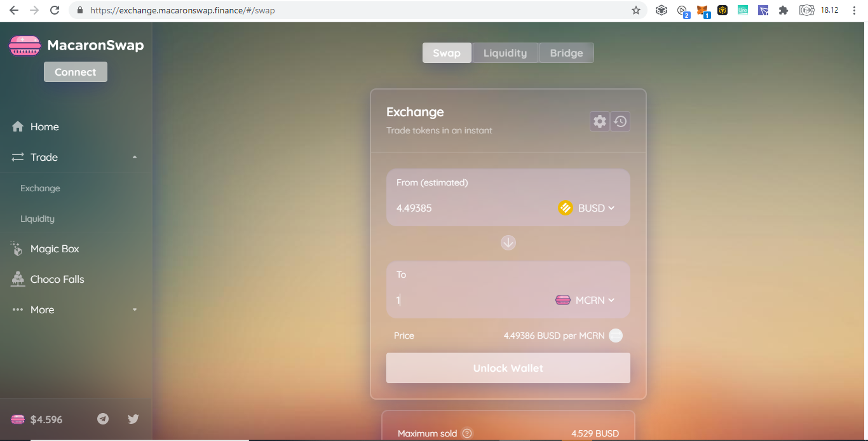Click the price text 4.49386 BUSD per MCRN
The height and width of the screenshot is (441, 868).
tap(554, 336)
